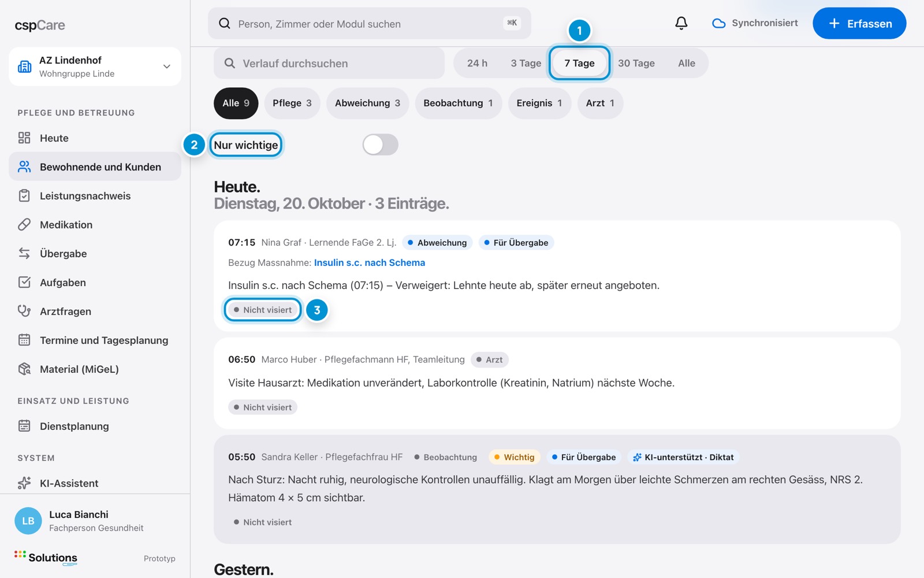Viewport: 924px width, 578px height.
Task: Select the Alle time range
Action: pos(687,63)
